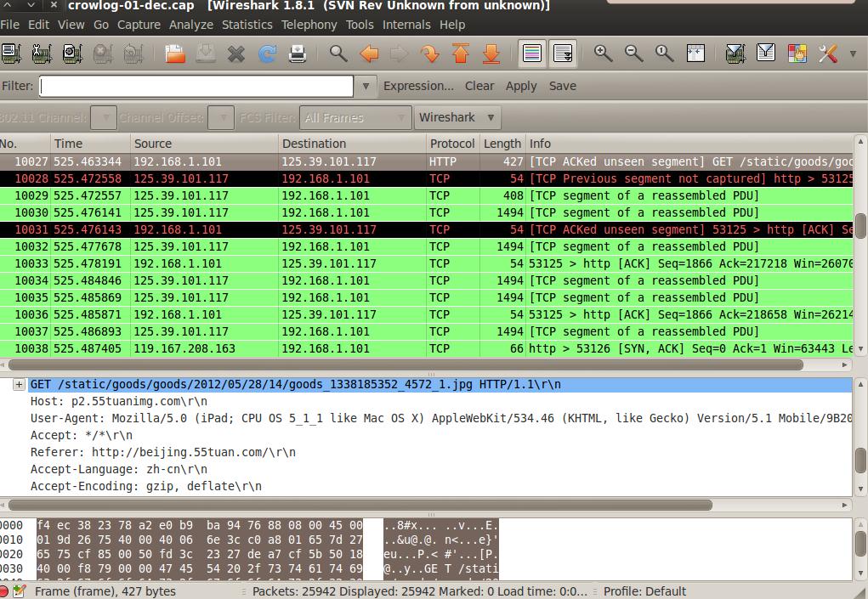Open a capture file with folder icon
Image resolution: width=868 pixels, height=599 pixels.
point(175,54)
